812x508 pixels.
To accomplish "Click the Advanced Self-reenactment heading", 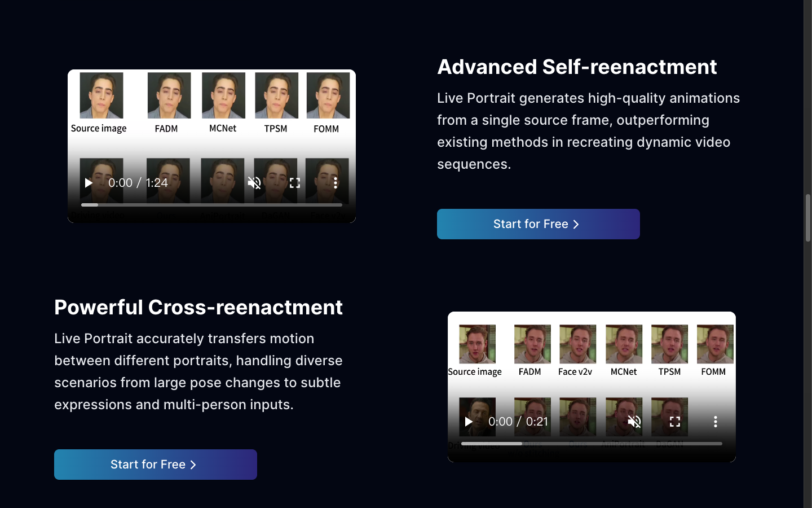I will (x=577, y=67).
